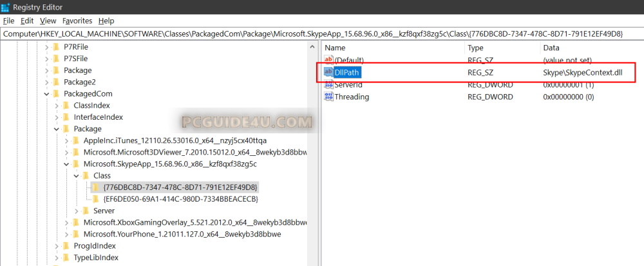Open the File menu

(x=8, y=21)
